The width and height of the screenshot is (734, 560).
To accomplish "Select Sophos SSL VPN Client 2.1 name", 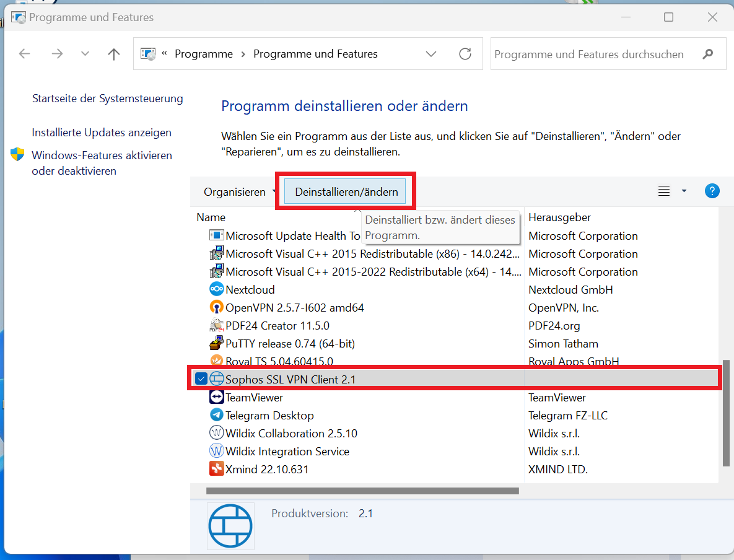I will (291, 379).
